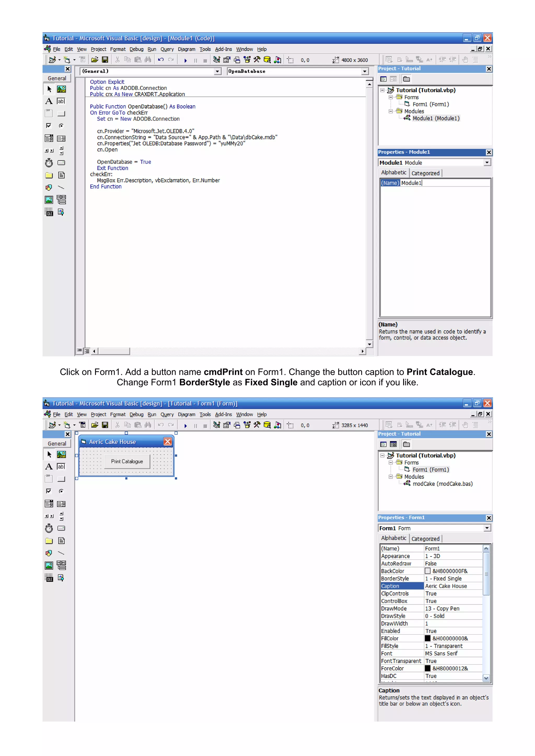Click the Save Project floppy icon in Form1 designer toolbar
Screen dimensions: 535x756
point(105,425)
